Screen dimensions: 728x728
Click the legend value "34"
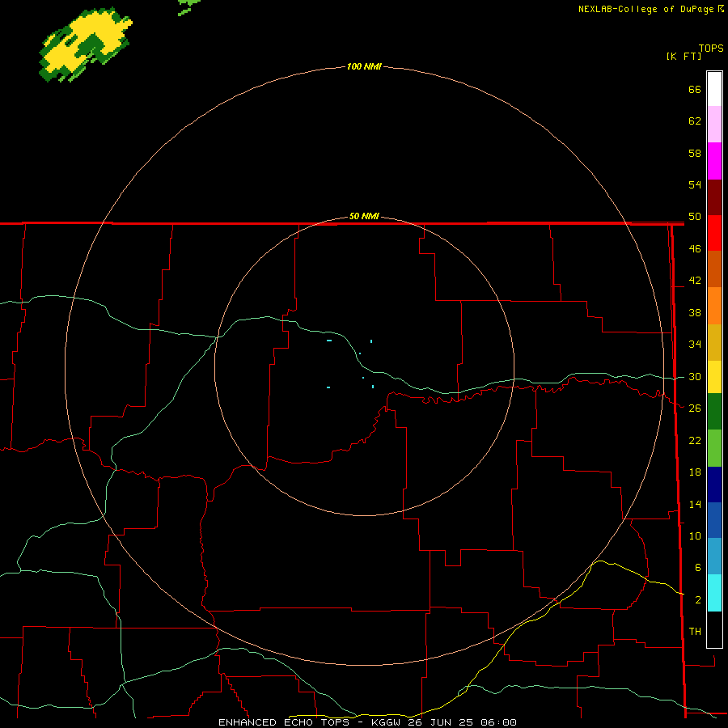point(695,345)
